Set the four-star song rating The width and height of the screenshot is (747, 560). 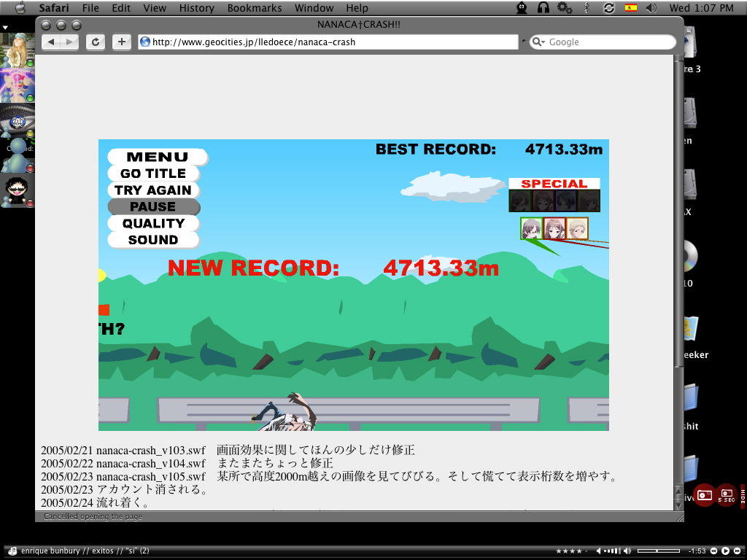click(569, 551)
